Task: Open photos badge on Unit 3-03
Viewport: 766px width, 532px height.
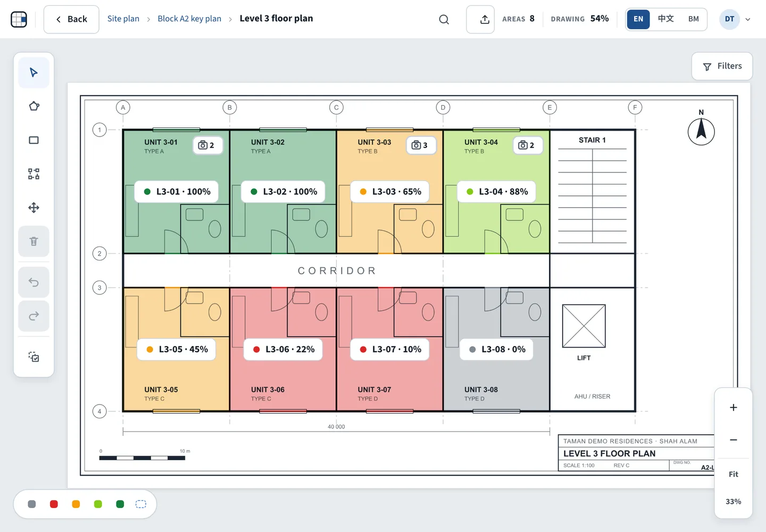Action: (420, 145)
